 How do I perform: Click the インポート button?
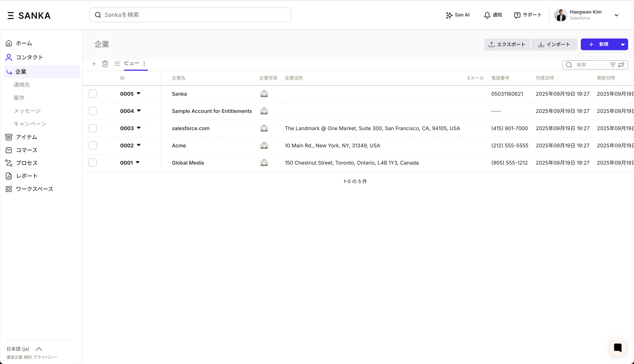554,45
